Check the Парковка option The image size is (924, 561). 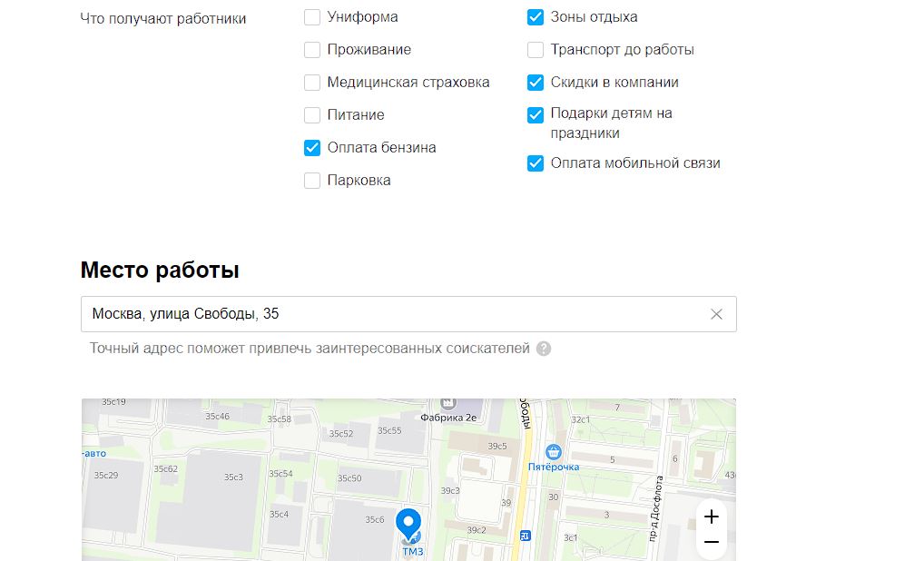pos(312,180)
